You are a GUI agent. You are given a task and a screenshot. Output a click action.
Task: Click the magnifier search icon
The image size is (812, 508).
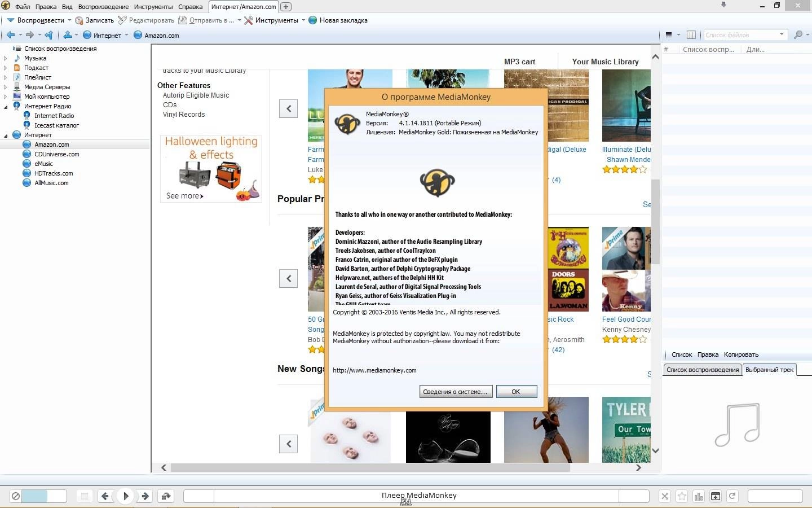click(798, 35)
